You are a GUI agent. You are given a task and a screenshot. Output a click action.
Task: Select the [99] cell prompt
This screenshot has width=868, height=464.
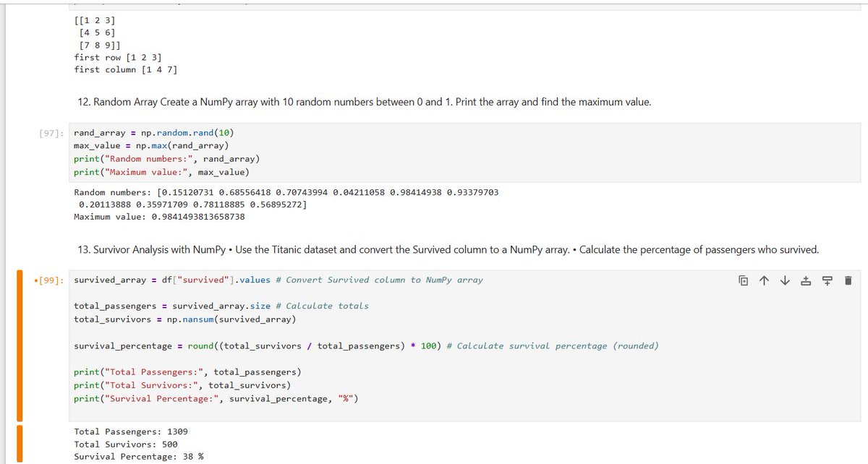coord(50,280)
